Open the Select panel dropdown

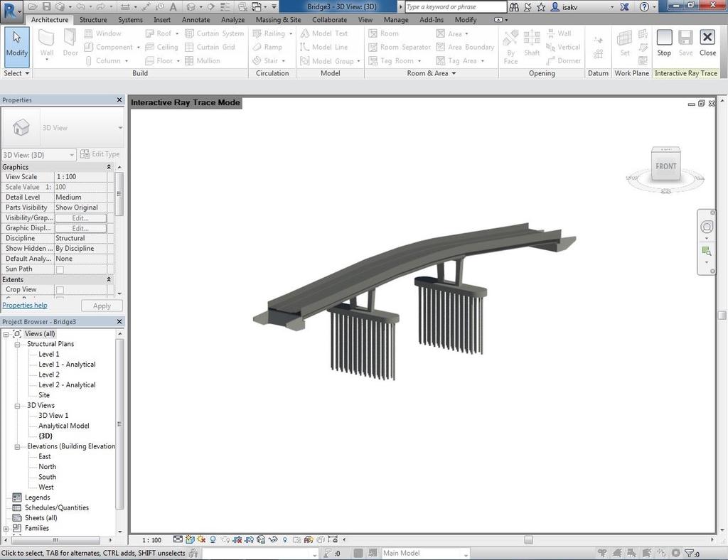tap(17, 73)
